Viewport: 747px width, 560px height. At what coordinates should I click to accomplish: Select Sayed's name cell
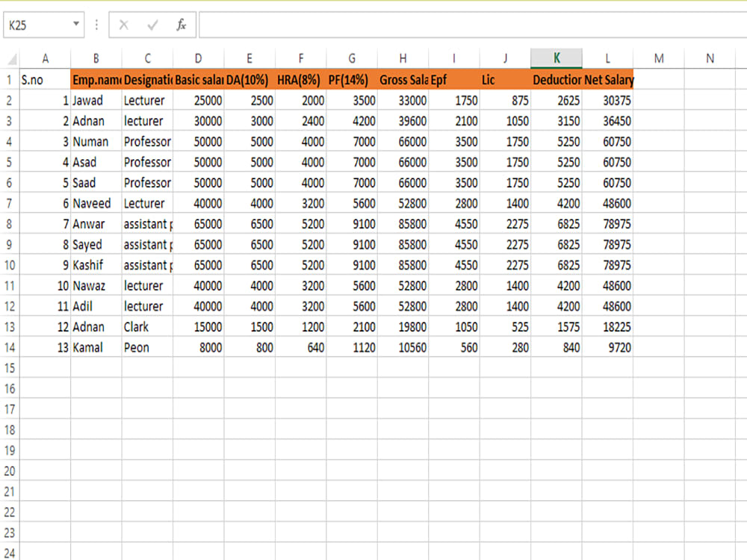[96, 245]
